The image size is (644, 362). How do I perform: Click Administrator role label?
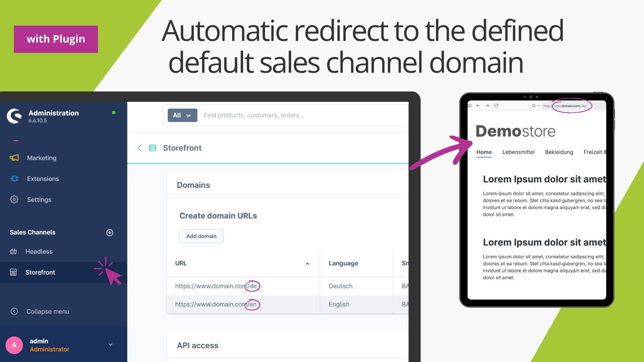[49, 349]
